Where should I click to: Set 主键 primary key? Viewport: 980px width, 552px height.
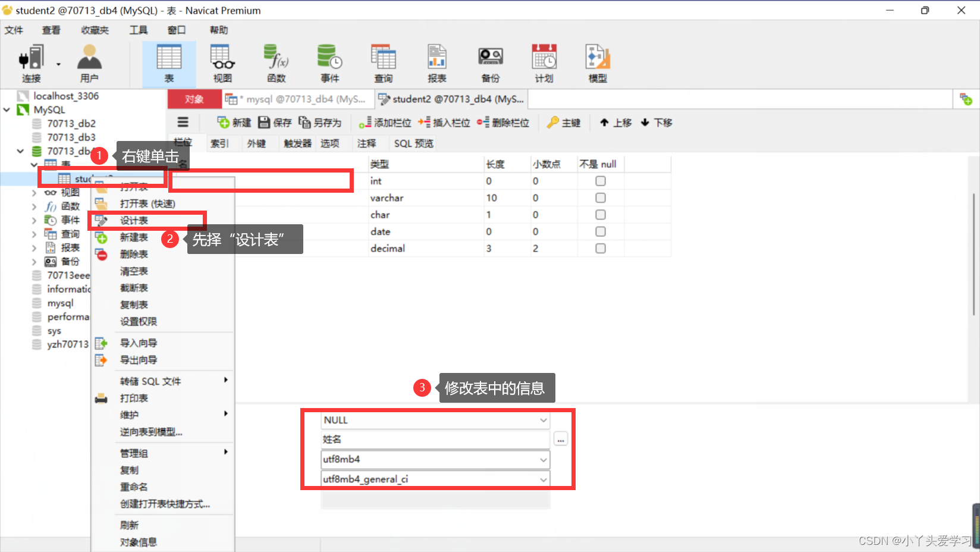click(563, 123)
